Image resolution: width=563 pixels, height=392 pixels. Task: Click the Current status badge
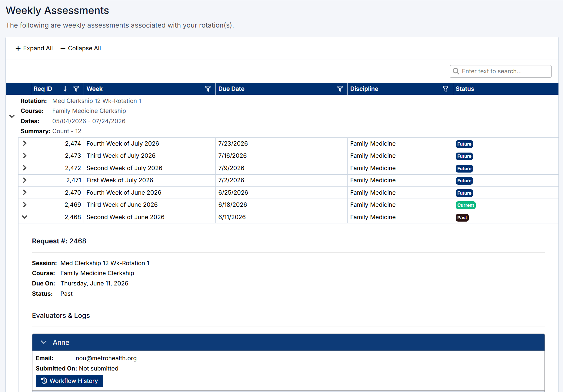coord(465,205)
